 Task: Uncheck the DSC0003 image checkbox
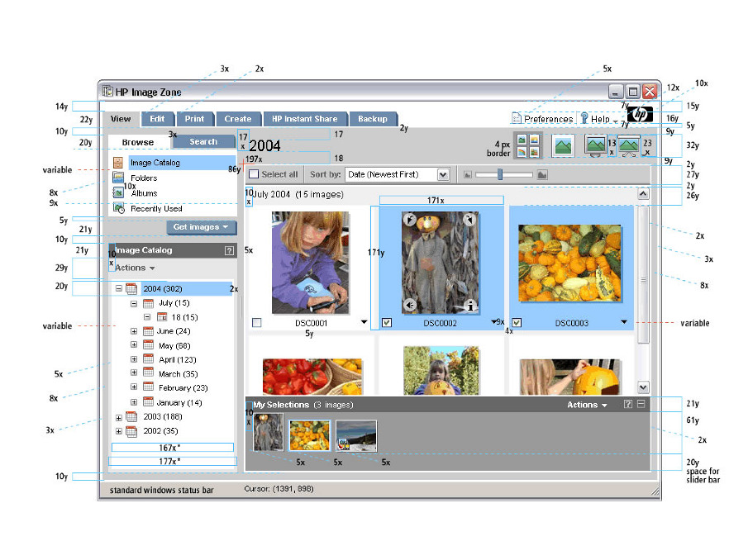click(x=517, y=323)
